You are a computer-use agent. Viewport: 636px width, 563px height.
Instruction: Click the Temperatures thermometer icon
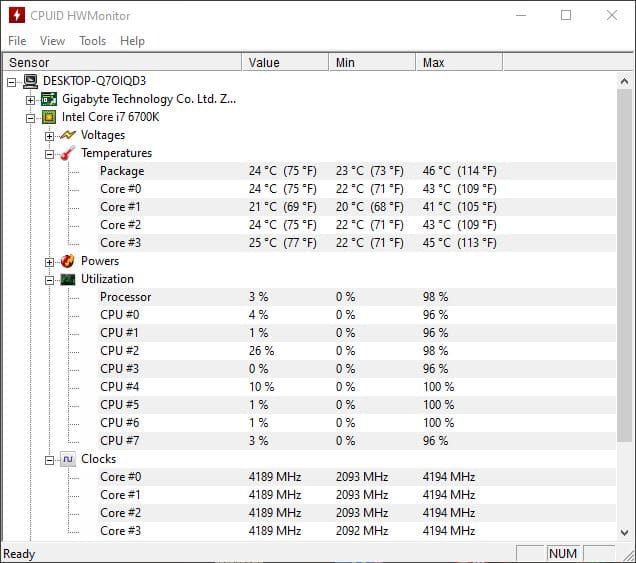point(68,153)
